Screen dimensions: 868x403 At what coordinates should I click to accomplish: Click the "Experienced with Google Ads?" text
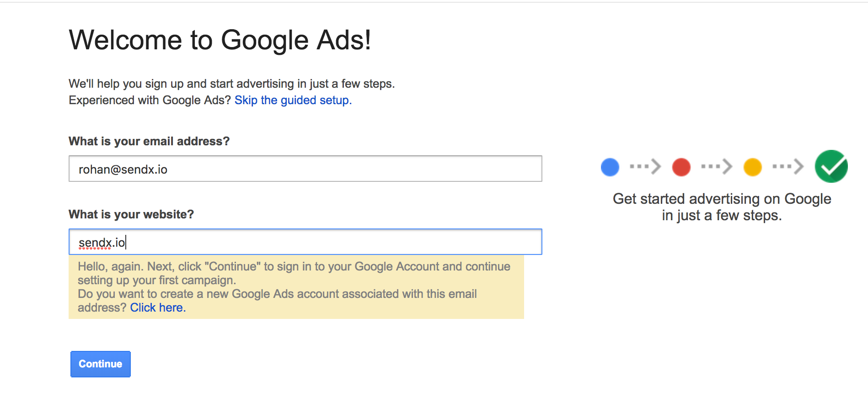[x=150, y=100]
